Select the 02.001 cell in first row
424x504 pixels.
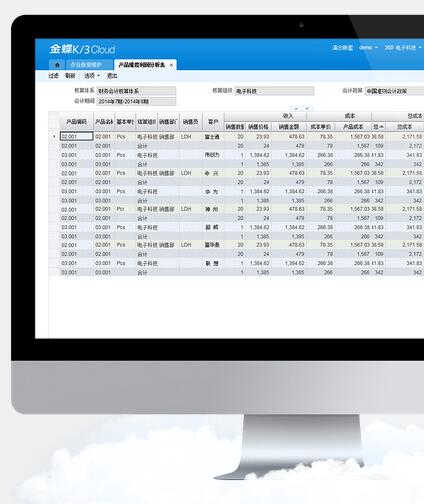76,136
